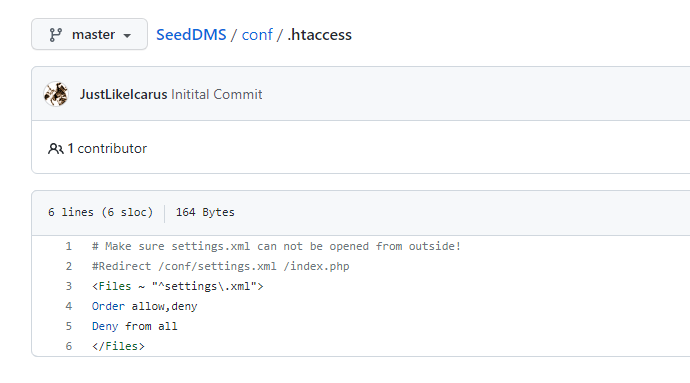Select line number 3
Viewport: 690px width, 383px height.
pyautogui.click(x=69, y=286)
